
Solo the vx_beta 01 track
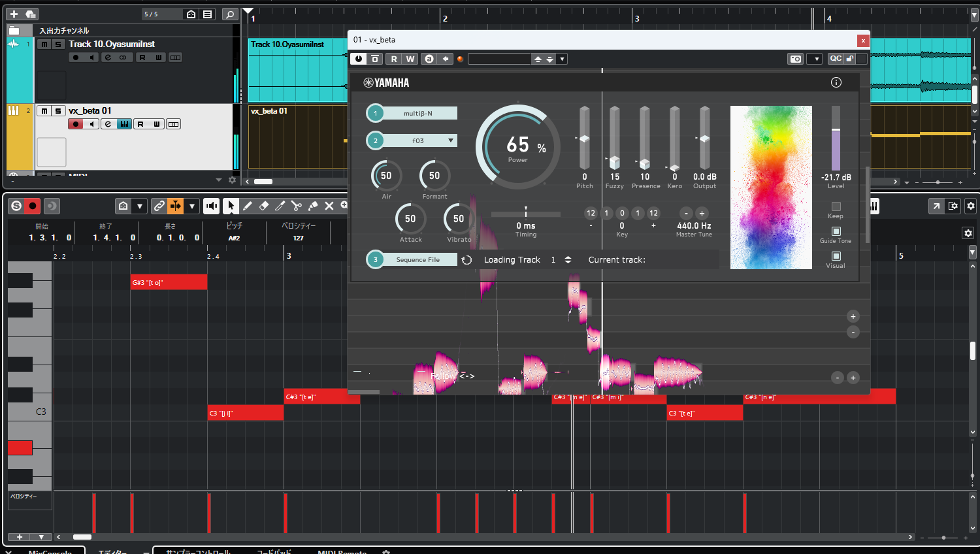(58, 111)
